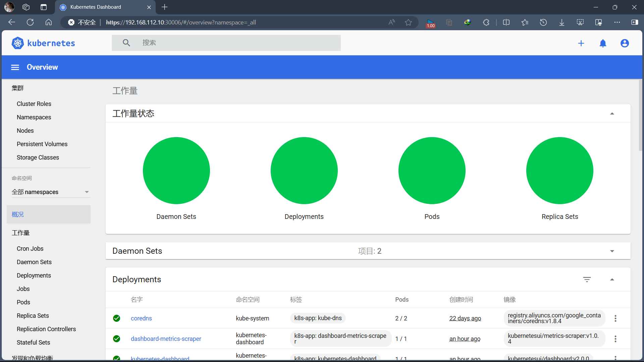Click green status icon for dashboard-metrics-scraper
Image resolution: width=644 pixels, height=362 pixels.
click(116, 339)
